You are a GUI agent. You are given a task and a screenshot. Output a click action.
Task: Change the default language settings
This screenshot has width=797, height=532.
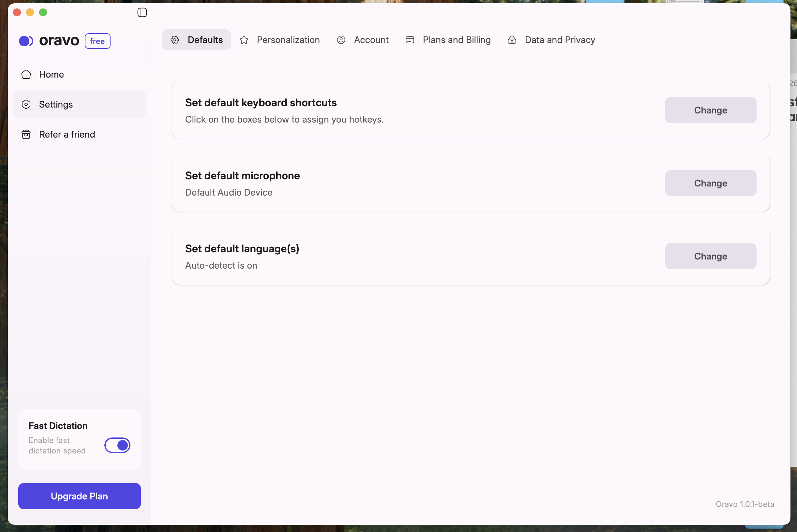[710, 256]
